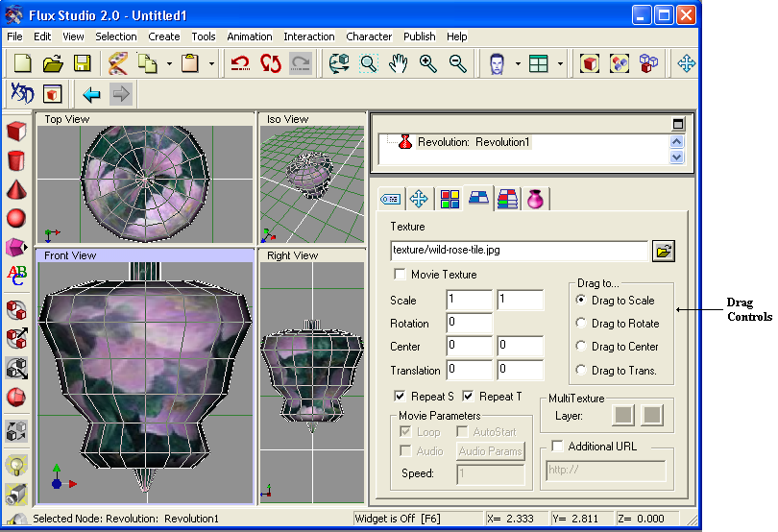Click the head character icon

tap(498, 63)
